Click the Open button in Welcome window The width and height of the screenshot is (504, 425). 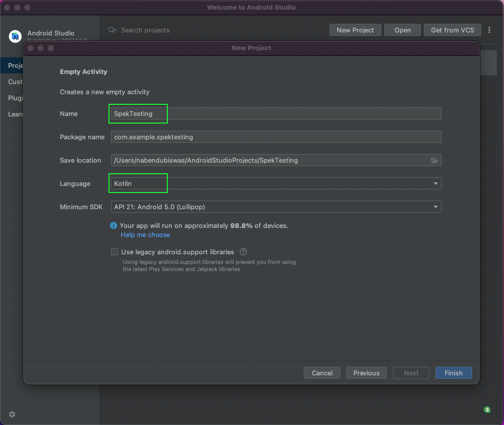(403, 30)
